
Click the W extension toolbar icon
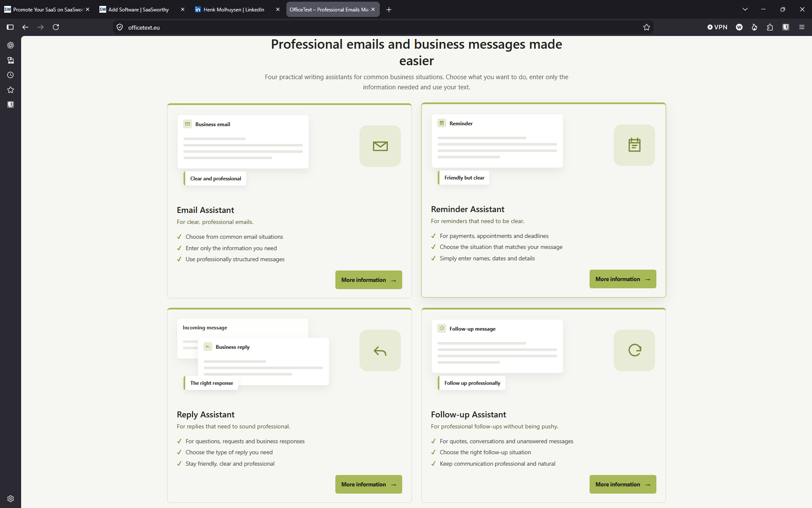pos(739,27)
